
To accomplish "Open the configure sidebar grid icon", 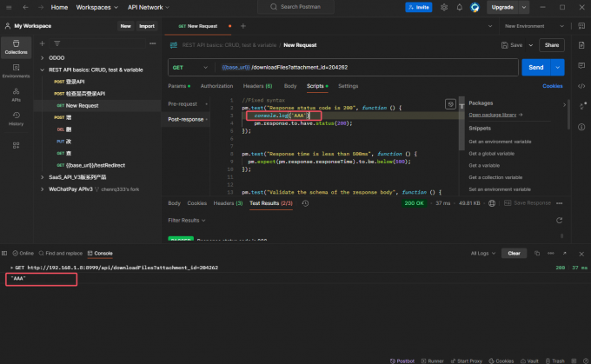I will pyautogui.click(x=16, y=145).
